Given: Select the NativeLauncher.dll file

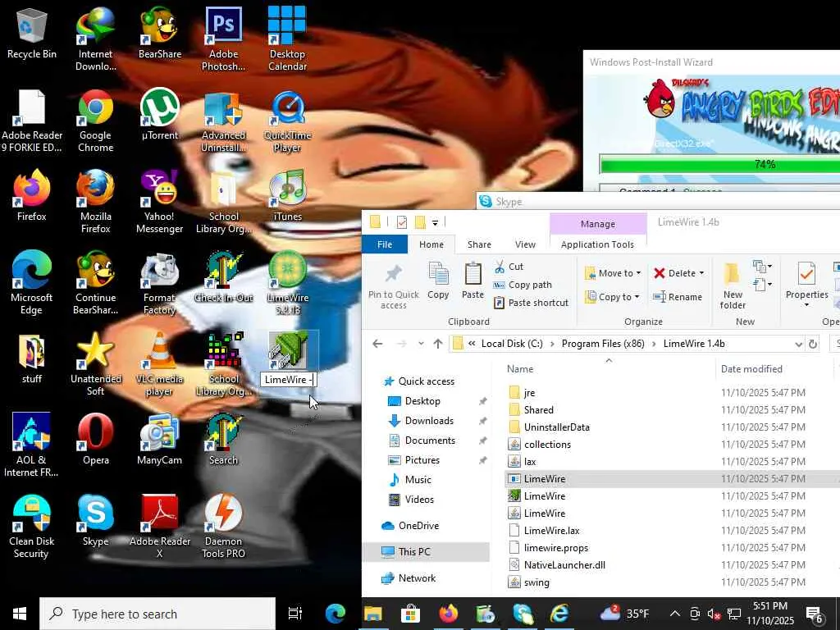Looking at the screenshot, I should (564, 564).
